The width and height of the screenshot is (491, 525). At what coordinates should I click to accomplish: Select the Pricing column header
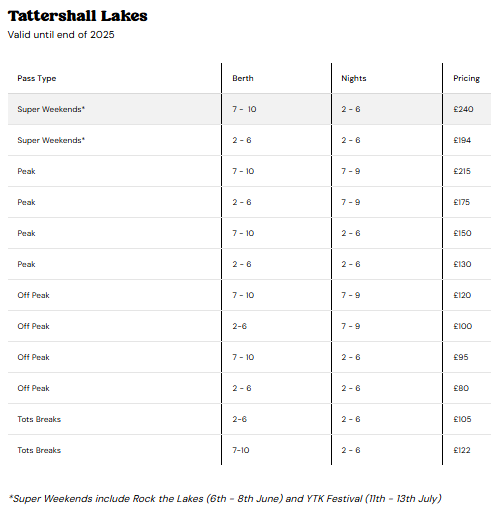point(467,78)
